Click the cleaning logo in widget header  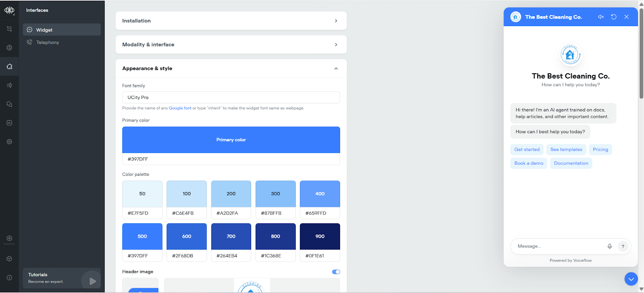coord(516,17)
